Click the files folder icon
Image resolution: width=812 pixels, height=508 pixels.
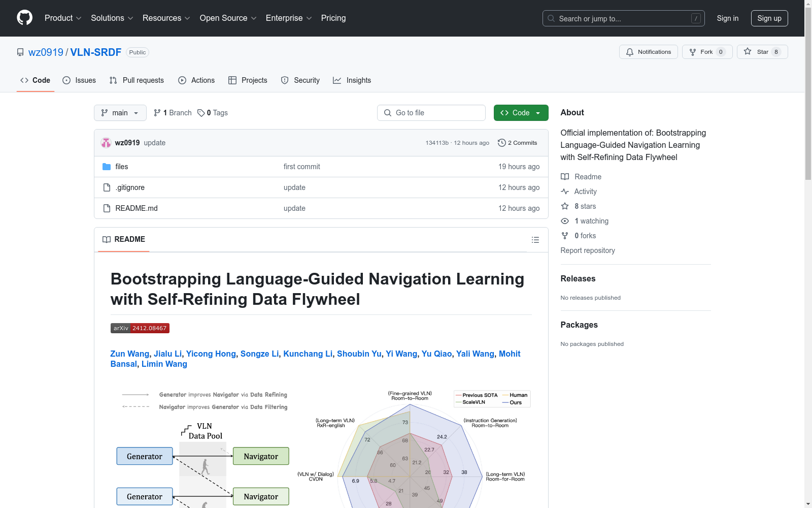(x=107, y=167)
